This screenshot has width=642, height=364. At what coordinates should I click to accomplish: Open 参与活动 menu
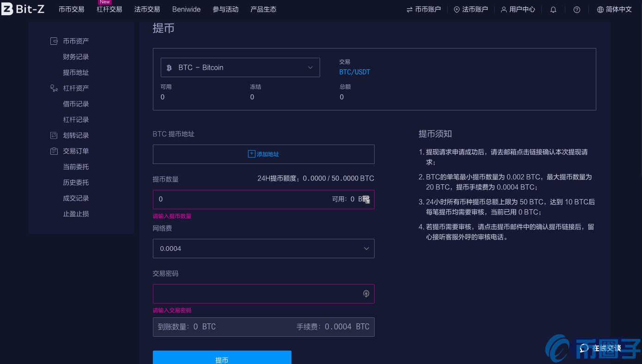pos(226,9)
